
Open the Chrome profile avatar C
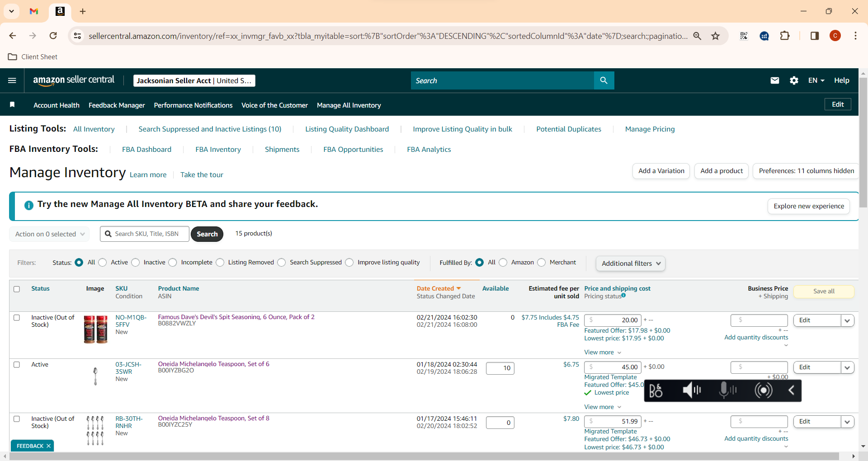(x=835, y=36)
